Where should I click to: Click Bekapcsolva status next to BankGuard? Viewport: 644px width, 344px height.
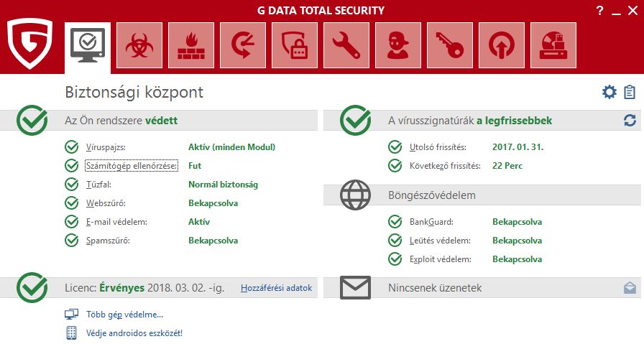click(x=517, y=222)
